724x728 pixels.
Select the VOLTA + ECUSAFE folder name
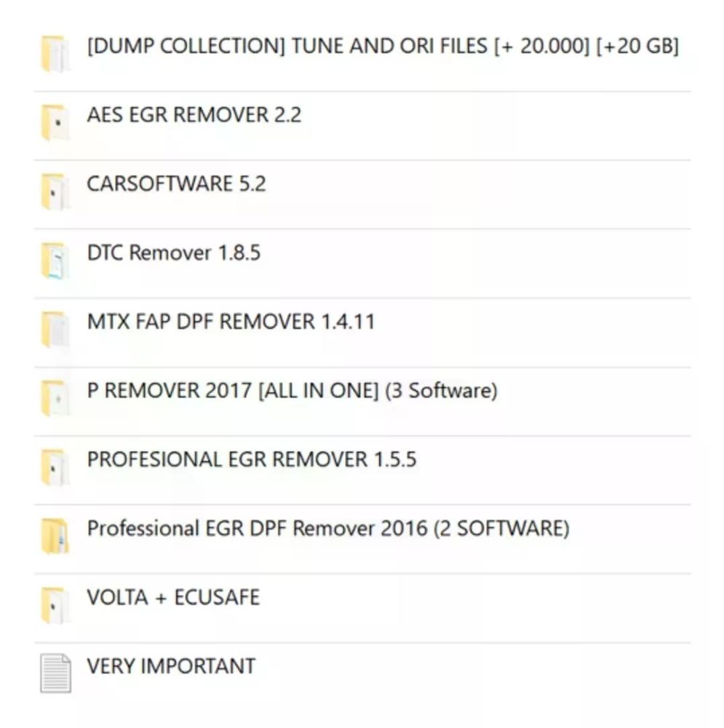coord(173,597)
